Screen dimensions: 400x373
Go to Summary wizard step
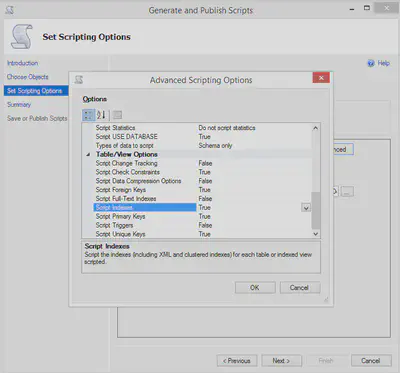(19, 105)
